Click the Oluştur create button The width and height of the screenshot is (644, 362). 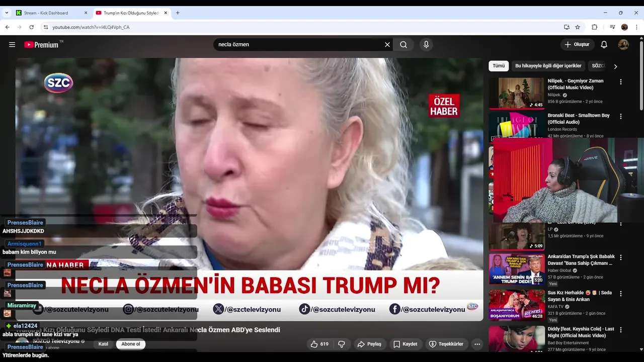(577, 45)
